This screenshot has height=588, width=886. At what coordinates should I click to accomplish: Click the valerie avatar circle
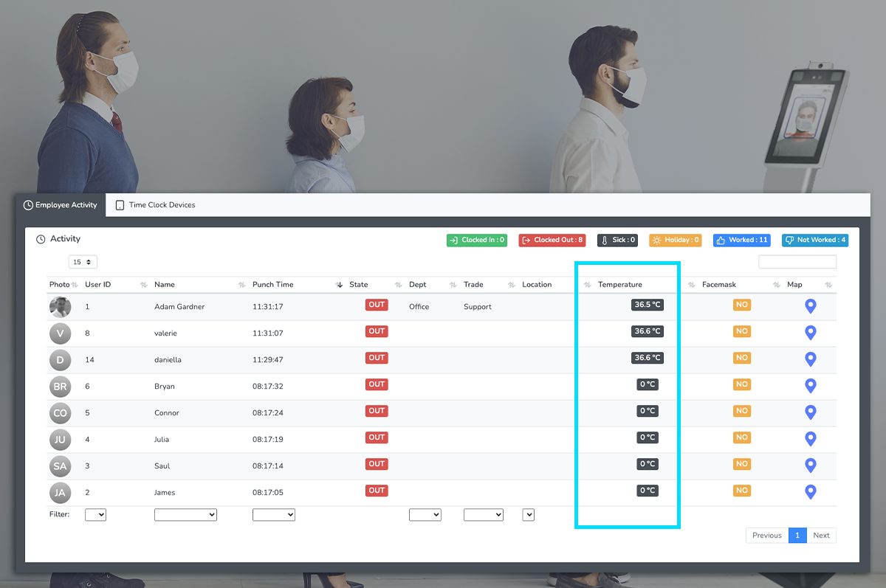(x=60, y=333)
